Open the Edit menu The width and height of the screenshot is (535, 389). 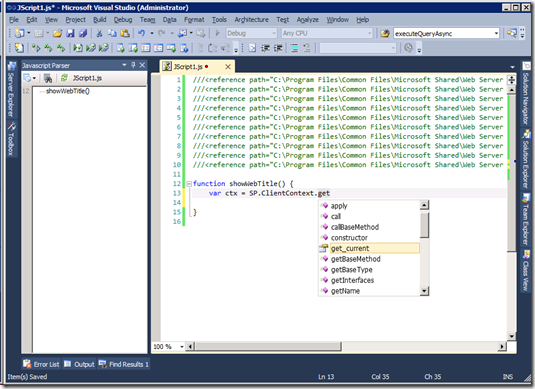pos(32,20)
